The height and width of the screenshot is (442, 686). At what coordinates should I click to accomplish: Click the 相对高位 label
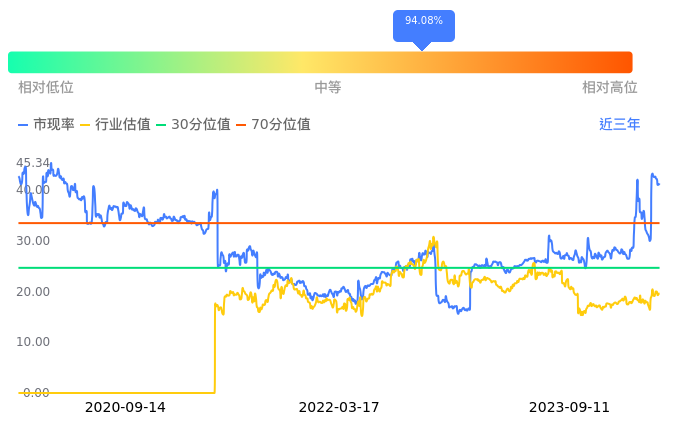(x=610, y=88)
